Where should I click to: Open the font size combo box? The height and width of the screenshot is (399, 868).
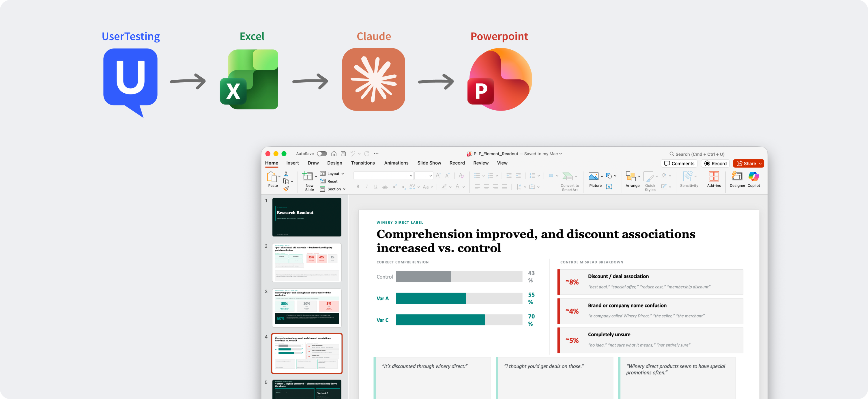point(424,176)
